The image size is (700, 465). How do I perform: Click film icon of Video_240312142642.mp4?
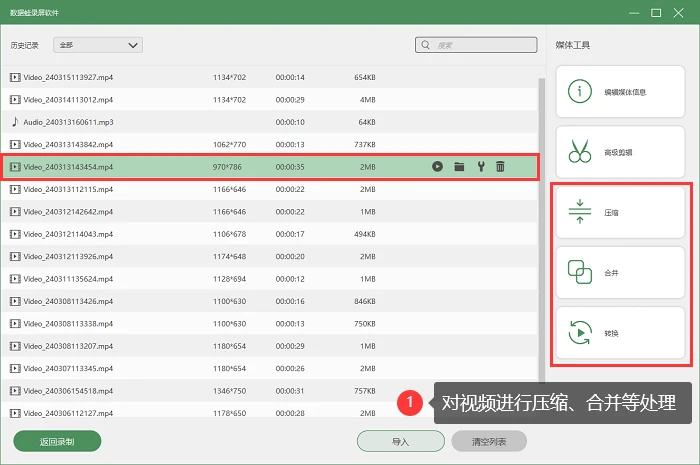tap(15, 212)
